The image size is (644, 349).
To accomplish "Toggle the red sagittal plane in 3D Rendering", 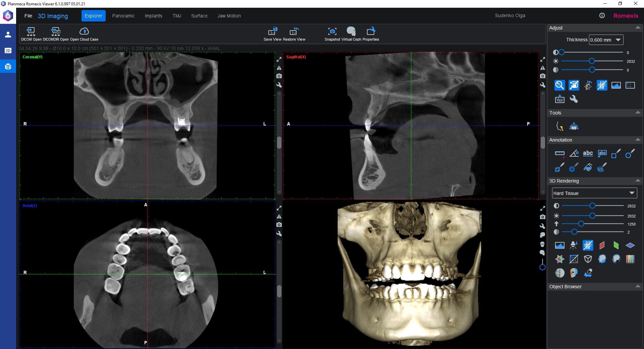I will [602, 245].
